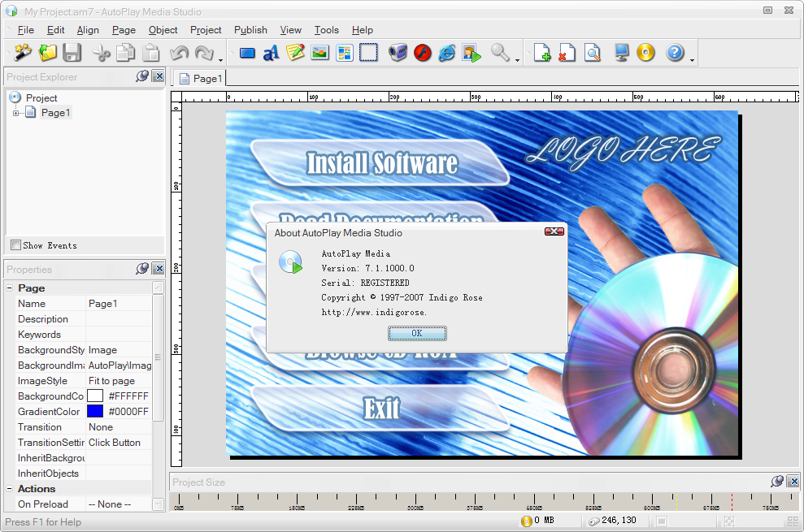
Task: Open overflow arrow after the Redo icon
Action: [220, 60]
